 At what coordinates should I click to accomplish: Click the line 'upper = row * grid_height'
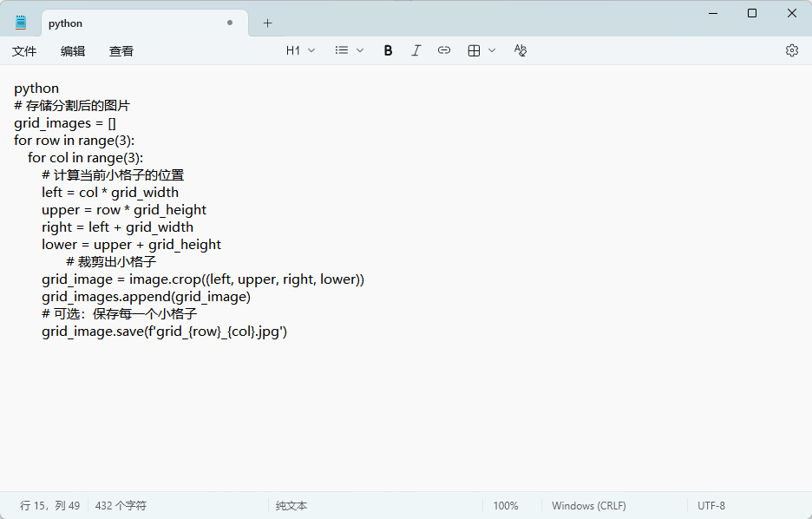[x=124, y=210]
